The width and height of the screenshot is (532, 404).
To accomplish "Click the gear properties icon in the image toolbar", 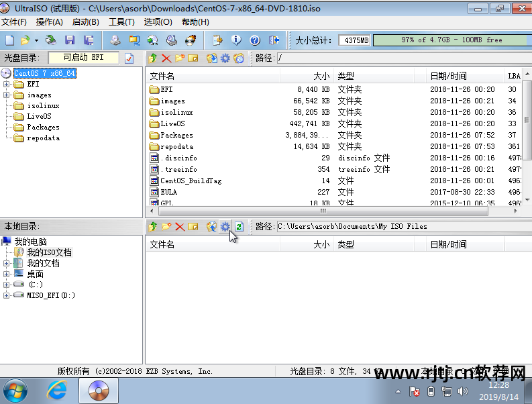I will (225, 58).
